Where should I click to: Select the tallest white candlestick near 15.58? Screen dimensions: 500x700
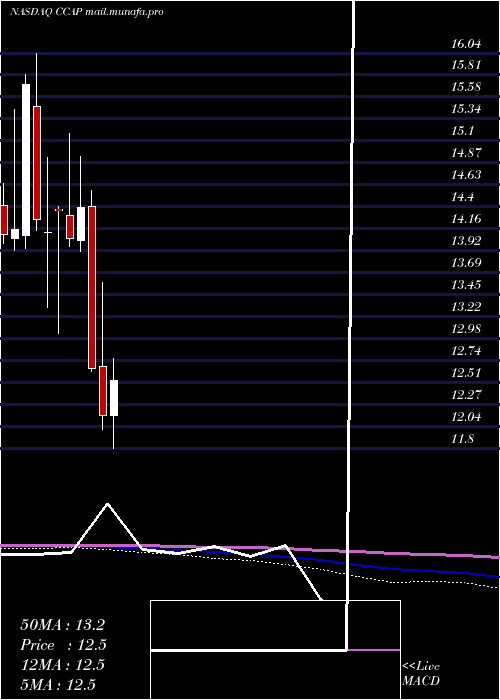pos(26,159)
